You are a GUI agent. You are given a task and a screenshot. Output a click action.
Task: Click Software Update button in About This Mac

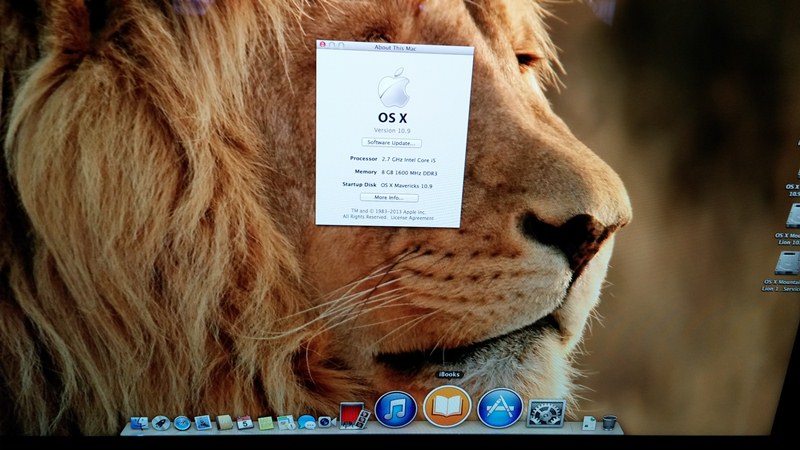pos(391,143)
